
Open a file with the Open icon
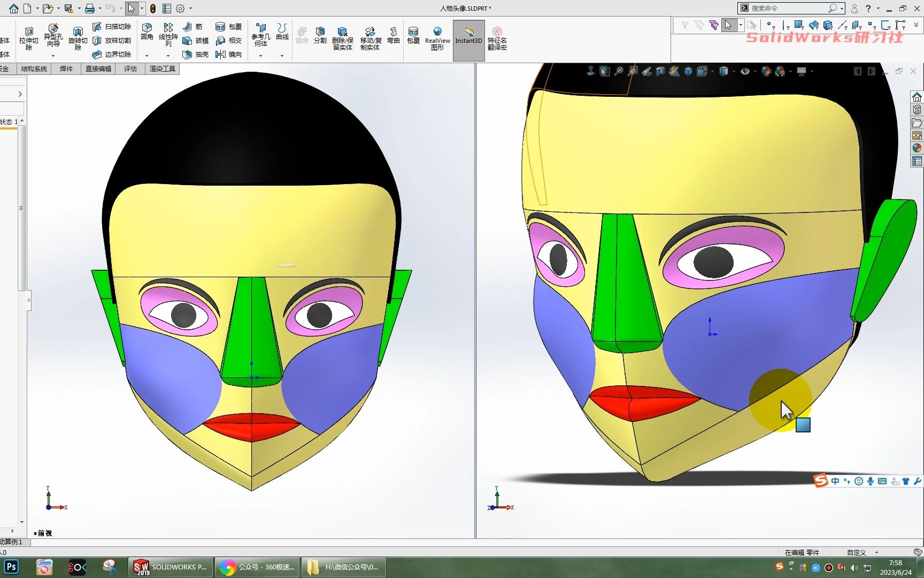click(48, 8)
